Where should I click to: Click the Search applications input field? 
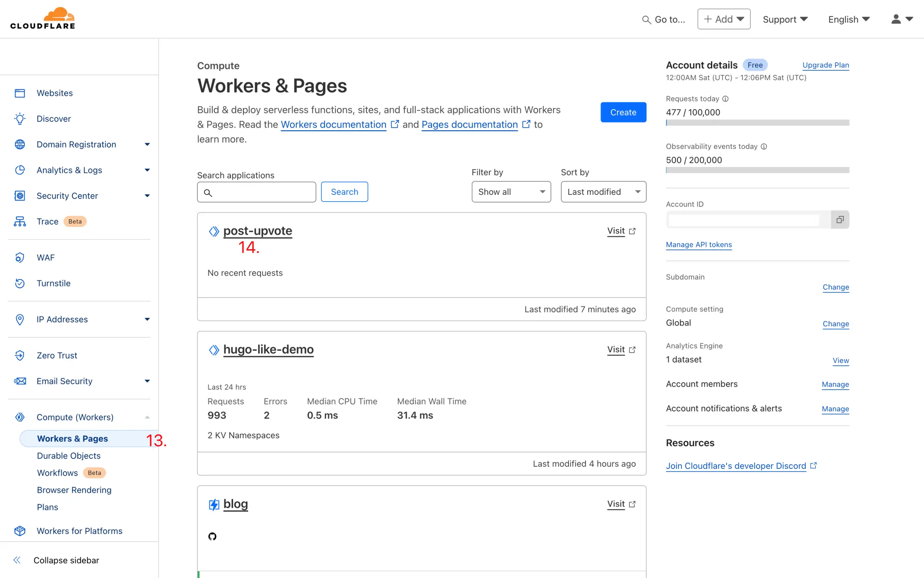click(257, 192)
